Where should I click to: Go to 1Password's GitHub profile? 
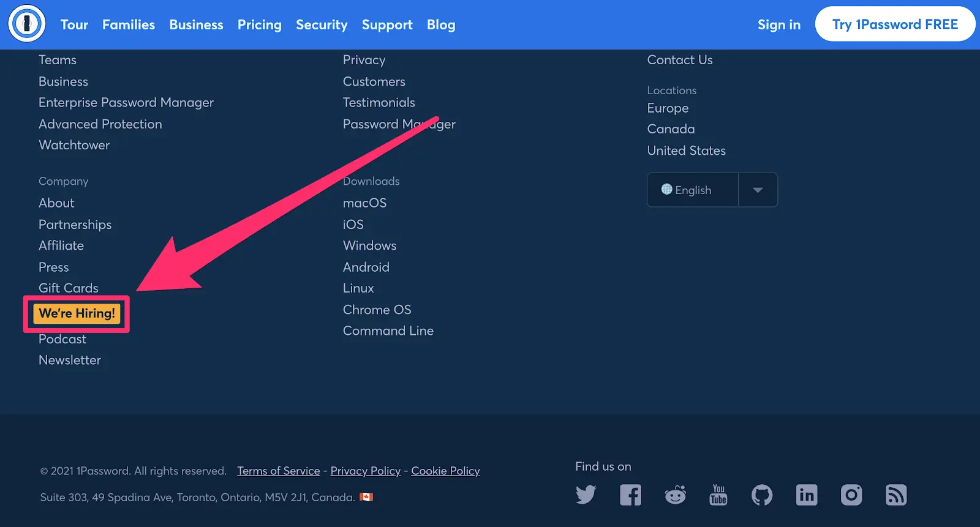pyautogui.click(x=762, y=495)
